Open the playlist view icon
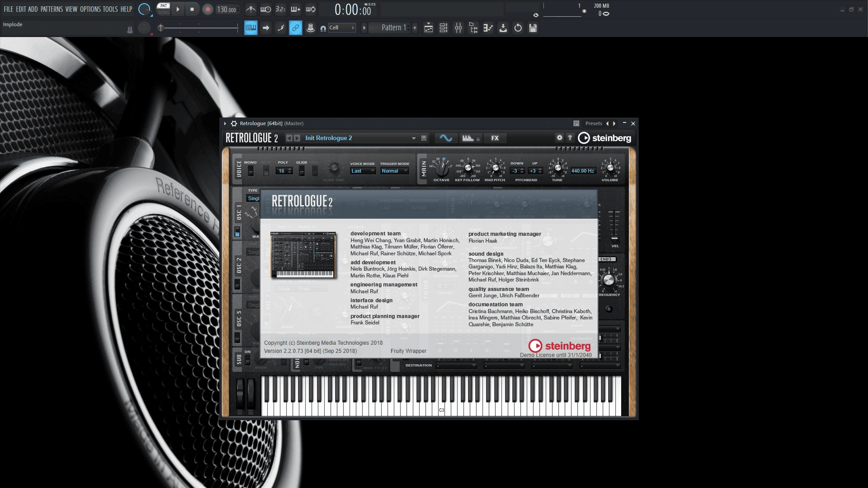868x488 pixels. click(429, 28)
